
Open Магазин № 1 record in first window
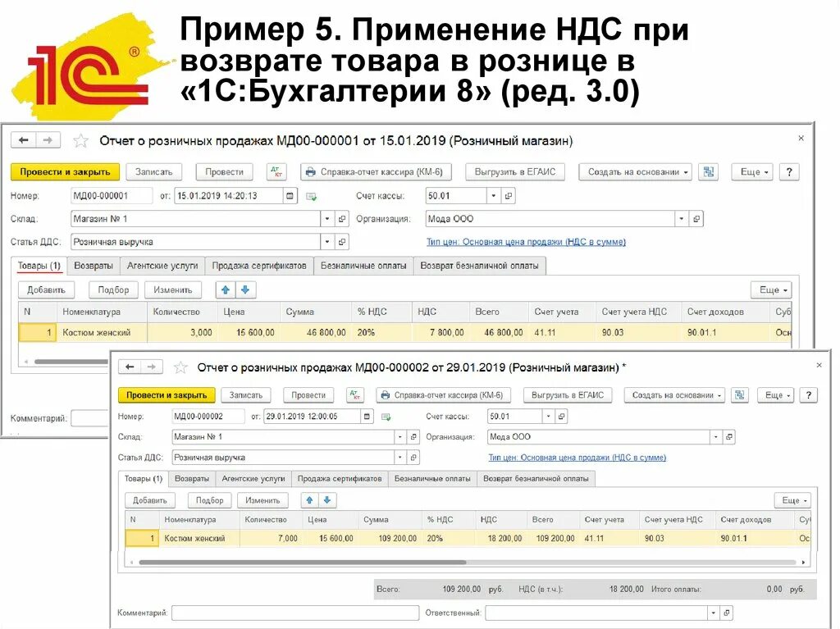(x=342, y=219)
